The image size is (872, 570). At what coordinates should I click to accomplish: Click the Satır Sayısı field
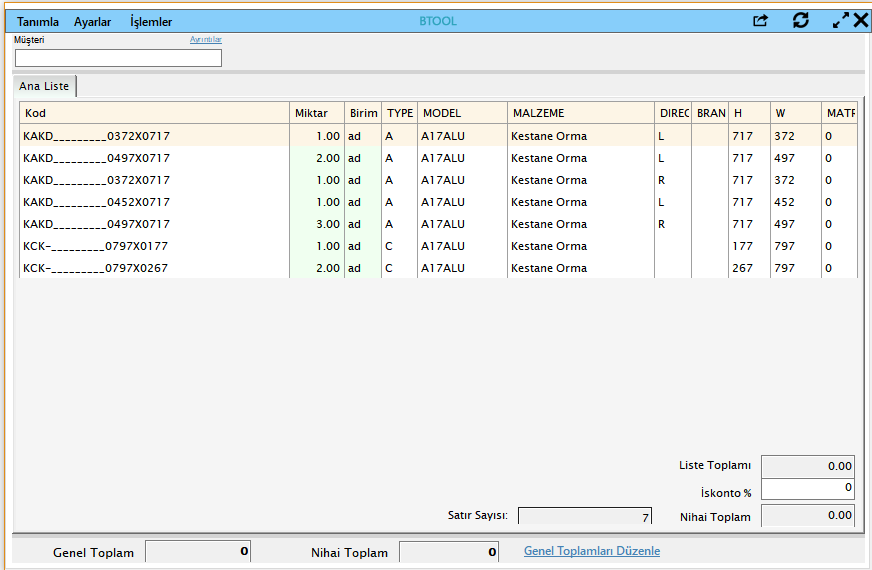[584, 516]
